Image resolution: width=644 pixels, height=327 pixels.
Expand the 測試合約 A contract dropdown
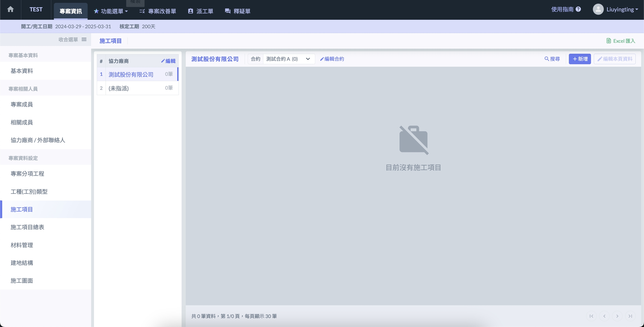click(x=288, y=59)
